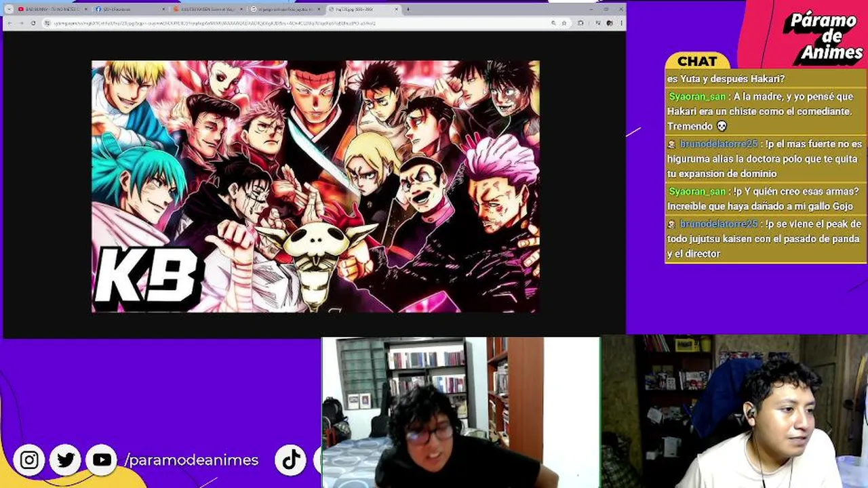Bookmark this page with the star icon

point(564,23)
